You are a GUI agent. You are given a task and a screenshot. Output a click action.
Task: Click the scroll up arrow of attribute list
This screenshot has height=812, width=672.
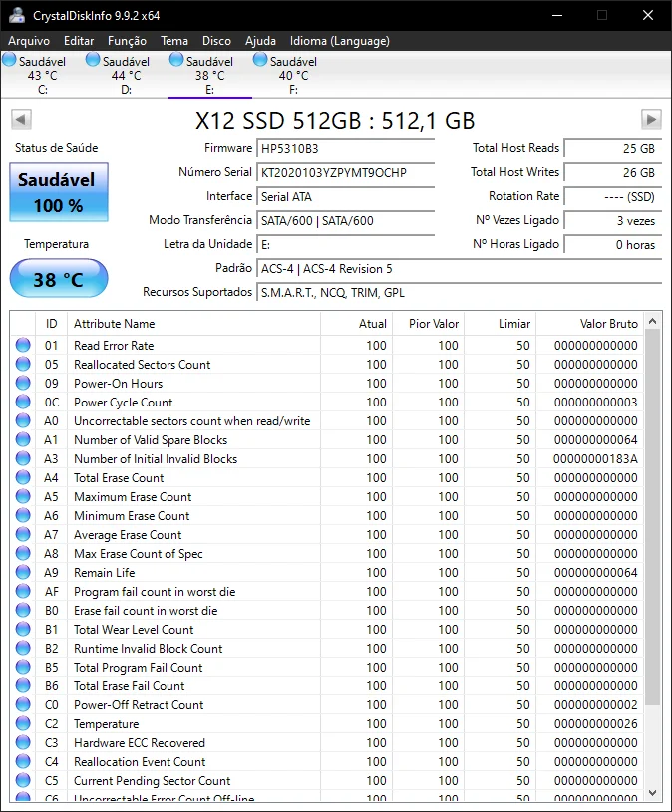point(653,322)
